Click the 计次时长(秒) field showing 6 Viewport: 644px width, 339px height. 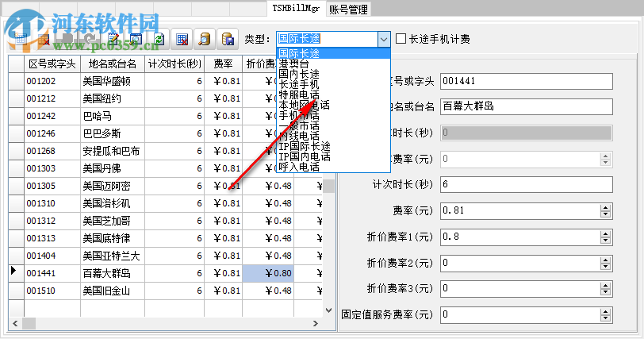(527, 184)
